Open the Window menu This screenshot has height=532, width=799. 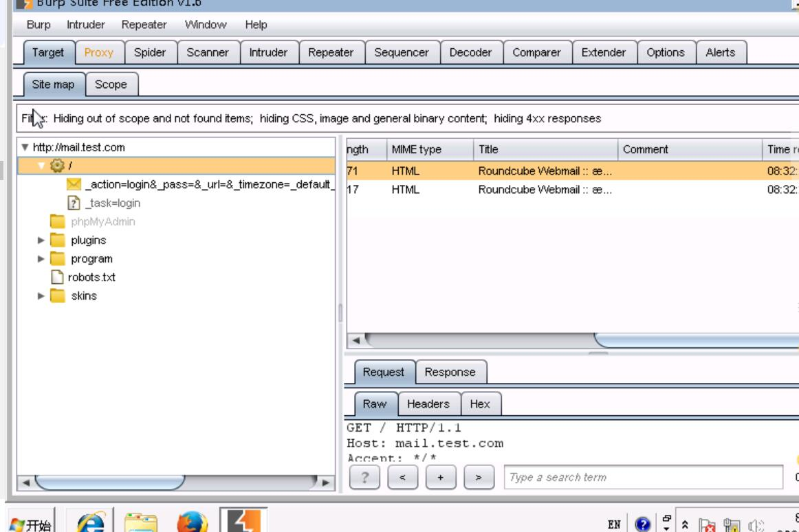206,25
